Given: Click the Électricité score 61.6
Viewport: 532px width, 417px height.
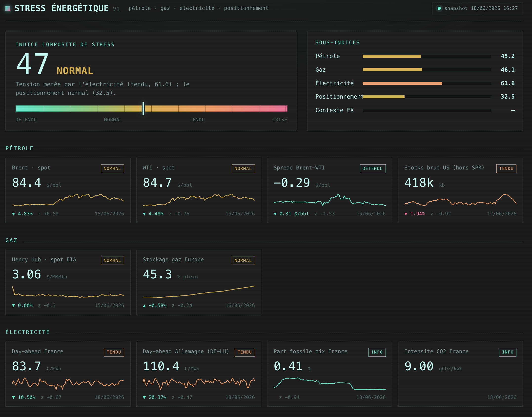Looking at the screenshot, I should 508,83.
